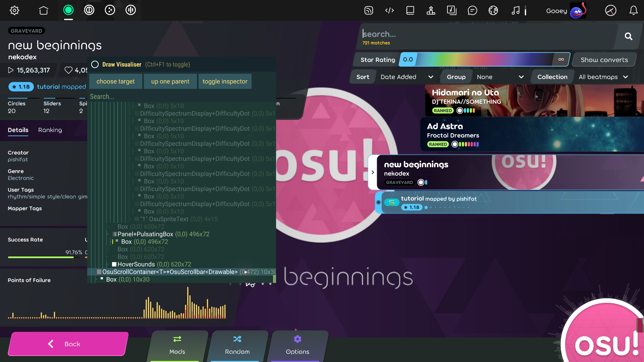
Task: Open now playing music note icon
Action: click(x=516, y=10)
